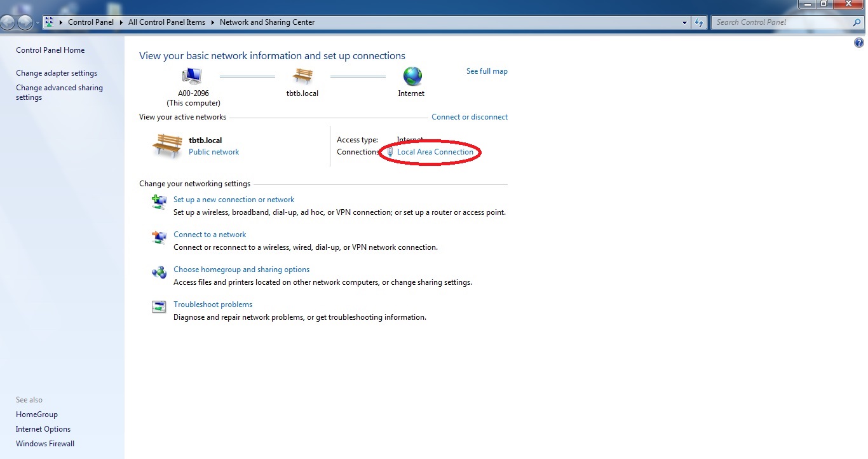Open Control Panel help question mark icon
Viewport: 868px width, 459px height.
860,43
